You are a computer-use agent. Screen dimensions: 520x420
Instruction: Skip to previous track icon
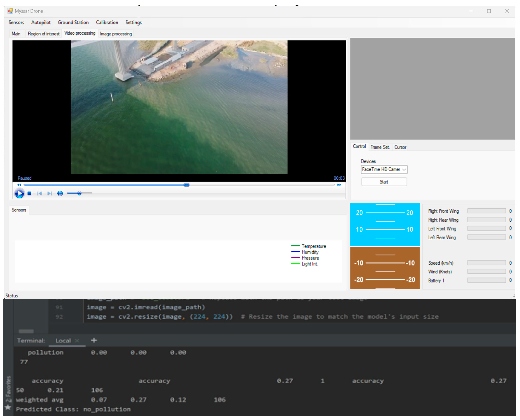coord(39,194)
